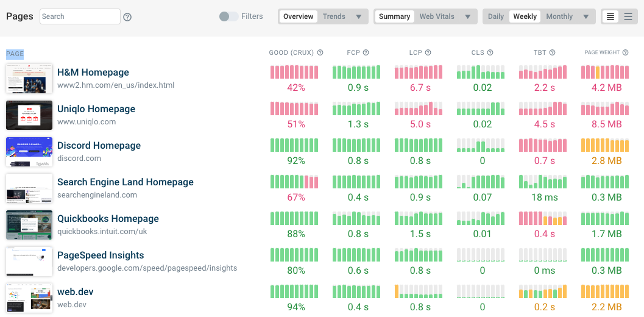Open the Uniqlo Homepage link
This screenshot has width=644, height=317.
tap(96, 109)
